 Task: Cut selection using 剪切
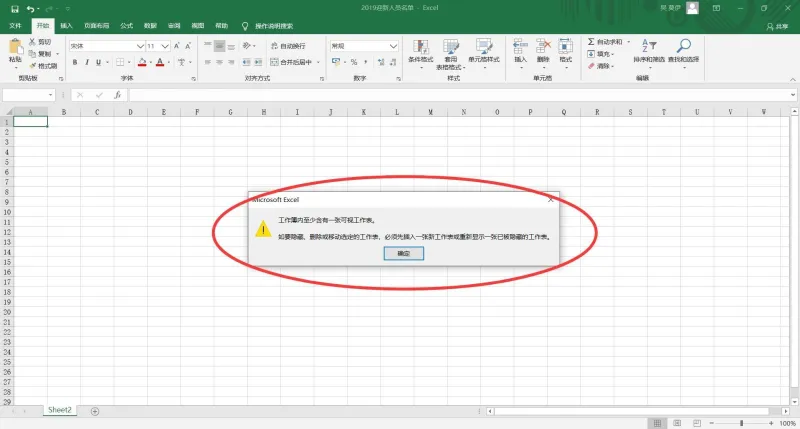pos(40,42)
